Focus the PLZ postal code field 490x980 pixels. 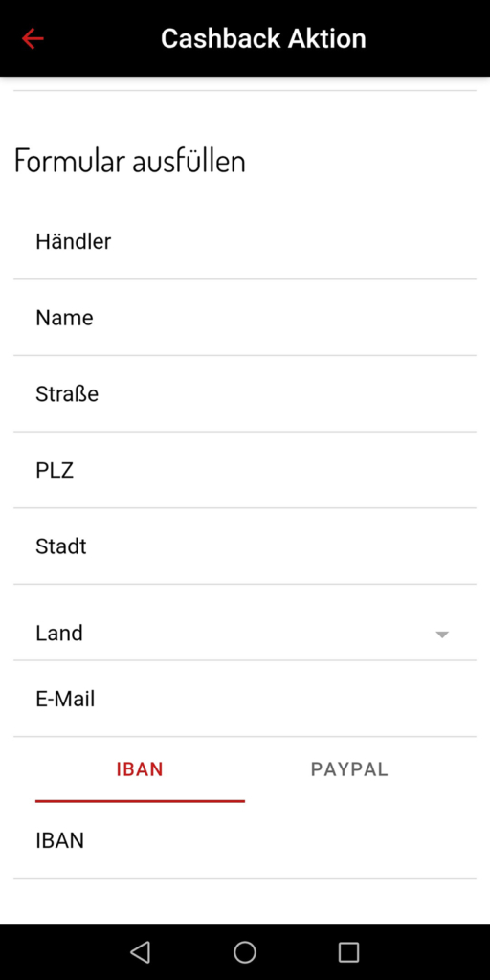245,470
